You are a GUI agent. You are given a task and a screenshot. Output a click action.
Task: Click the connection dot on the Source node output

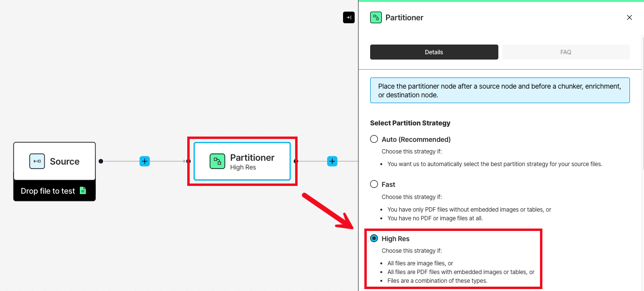[100, 161]
